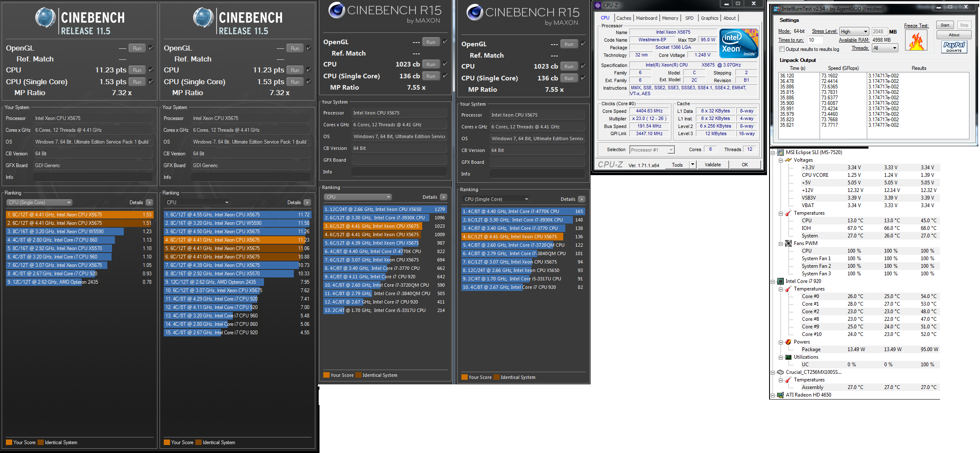Click the 73.7717 speed value in Linpack Output
980x453 pixels.
pos(829,125)
